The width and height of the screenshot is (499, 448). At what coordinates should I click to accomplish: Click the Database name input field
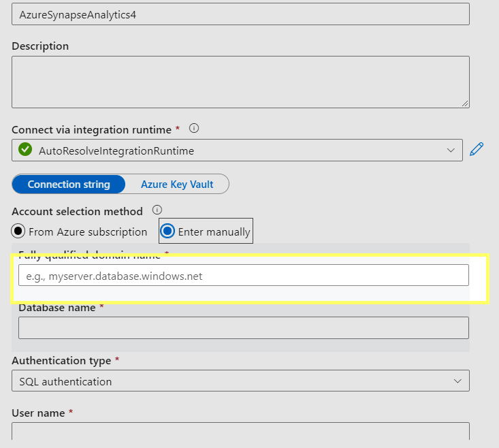[244, 327]
